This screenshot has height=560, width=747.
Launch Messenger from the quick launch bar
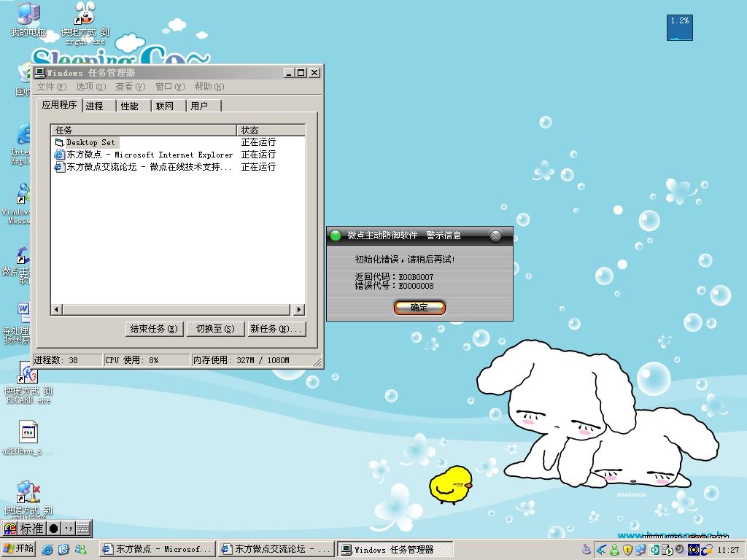(x=80, y=549)
